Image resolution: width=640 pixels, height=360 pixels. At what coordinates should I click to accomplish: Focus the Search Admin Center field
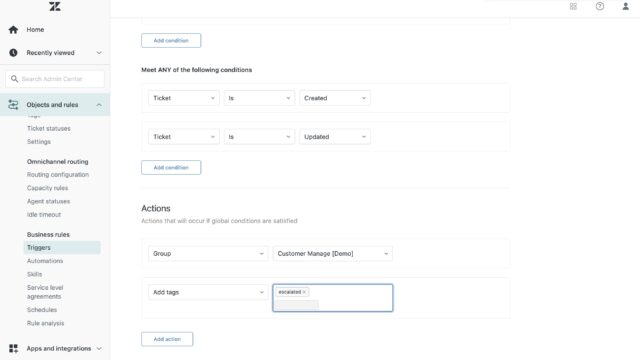[x=55, y=79]
